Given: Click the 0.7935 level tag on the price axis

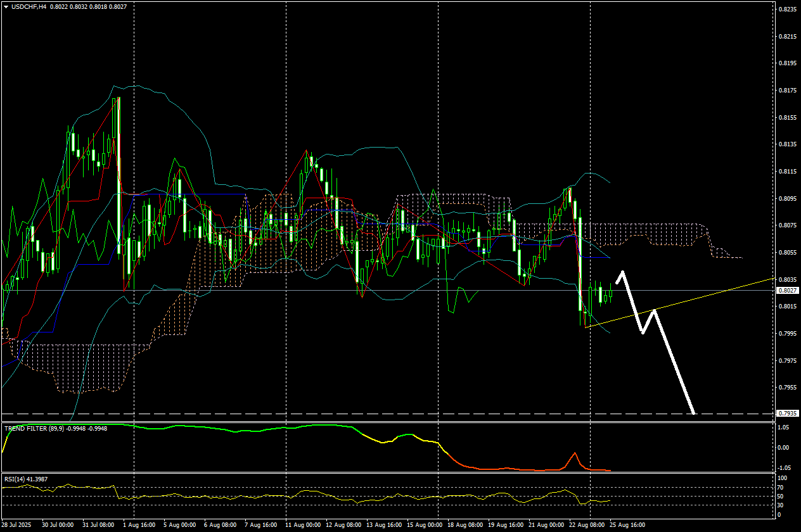Looking at the screenshot, I should pyautogui.click(x=788, y=414).
